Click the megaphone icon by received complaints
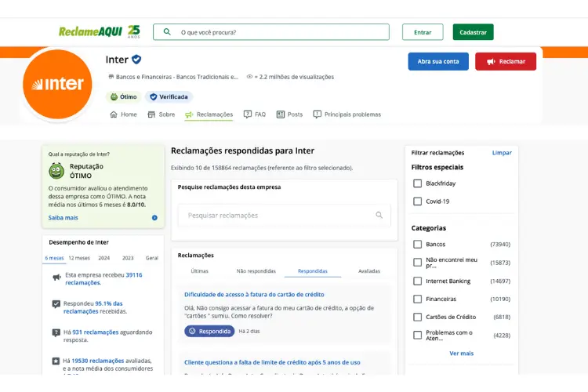This screenshot has width=588, height=392. 56,278
